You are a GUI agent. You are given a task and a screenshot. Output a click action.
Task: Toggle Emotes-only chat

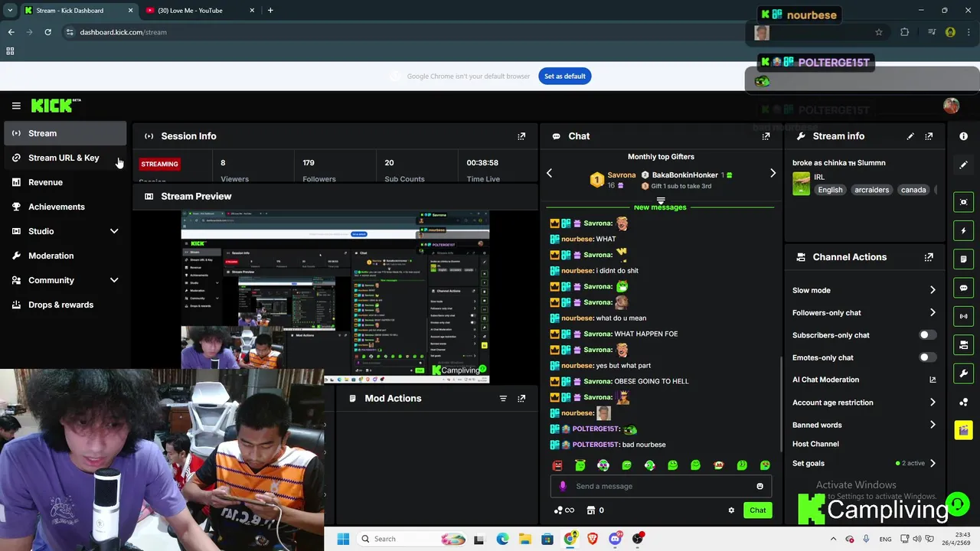[x=926, y=357]
